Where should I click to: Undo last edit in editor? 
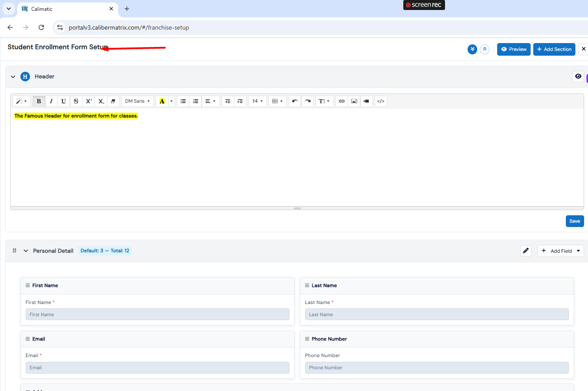(295, 101)
